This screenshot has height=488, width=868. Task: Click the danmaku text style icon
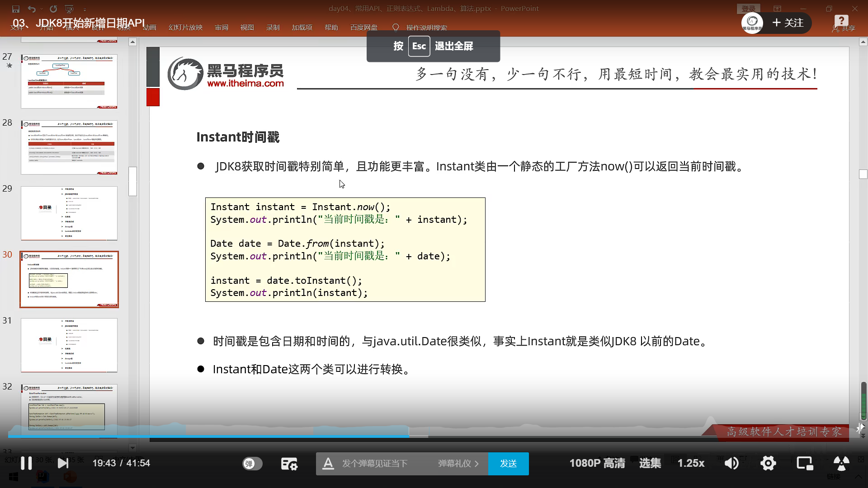(328, 464)
